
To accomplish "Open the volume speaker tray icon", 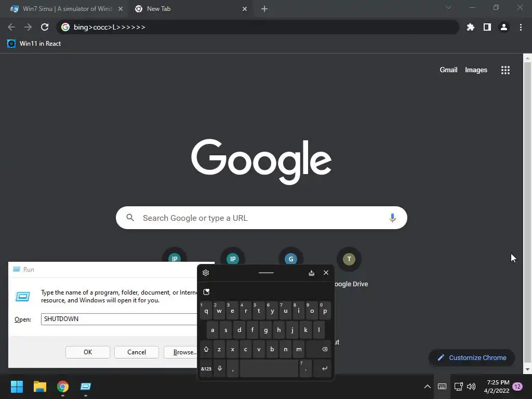I will [471, 387].
